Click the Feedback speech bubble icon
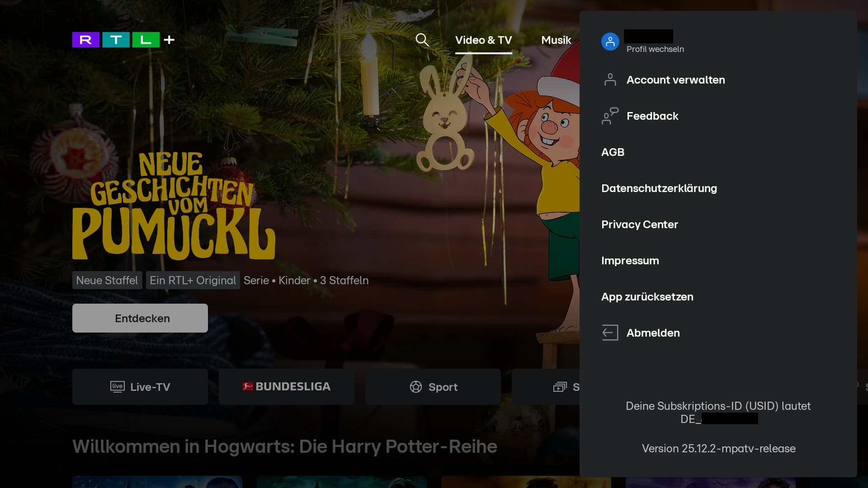This screenshot has height=488, width=868. coord(610,116)
